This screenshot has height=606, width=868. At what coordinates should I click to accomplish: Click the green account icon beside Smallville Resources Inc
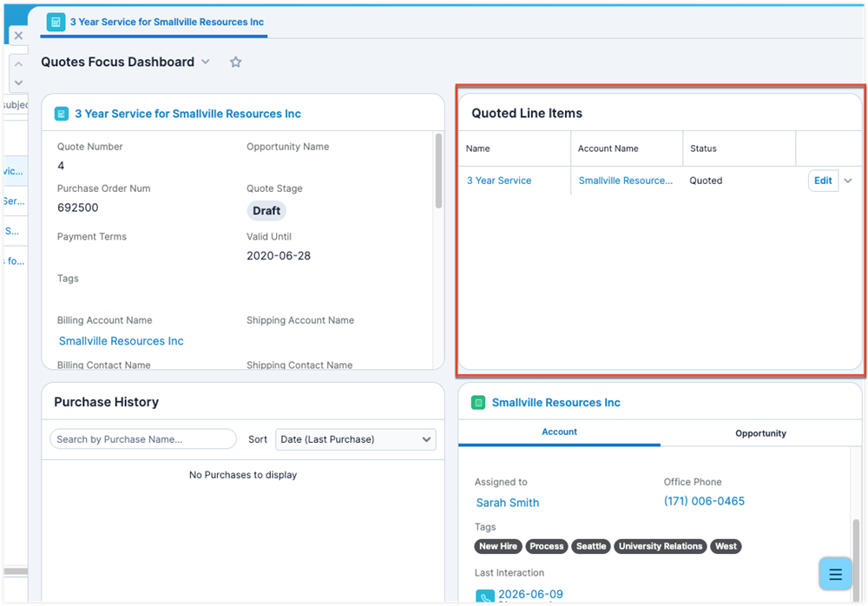tap(478, 403)
